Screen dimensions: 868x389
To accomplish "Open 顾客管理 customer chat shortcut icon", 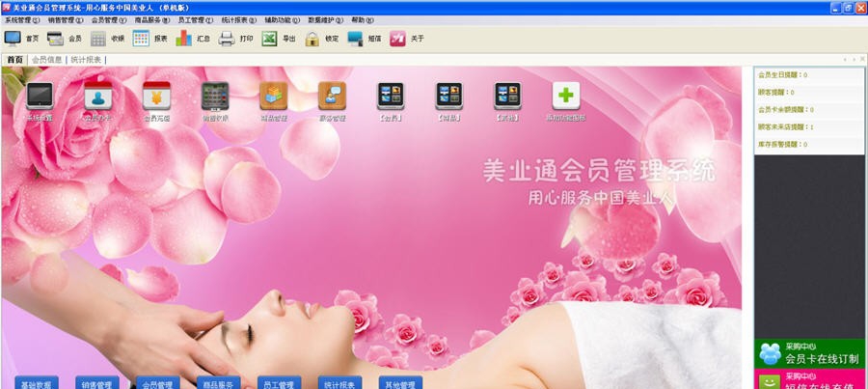I will [x=332, y=96].
